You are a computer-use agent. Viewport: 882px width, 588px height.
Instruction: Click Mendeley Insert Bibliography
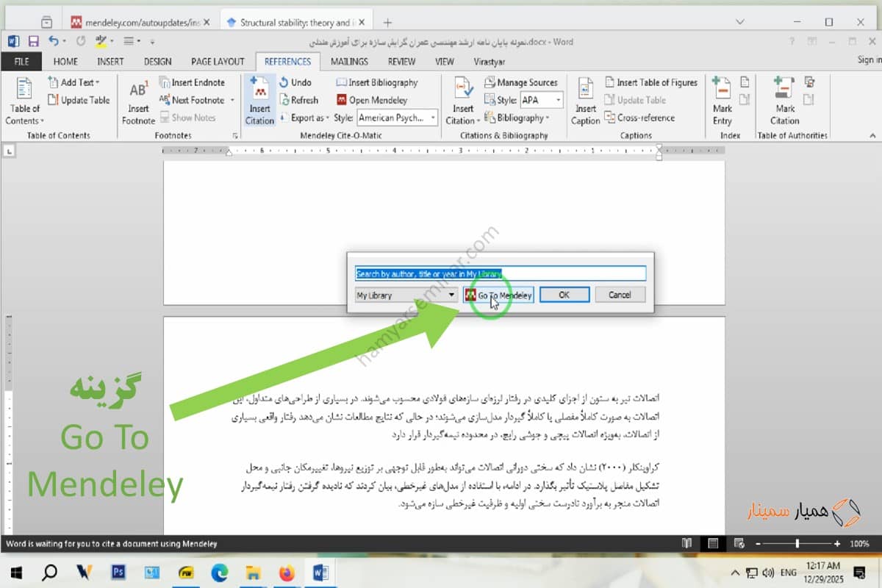pyautogui.click(x=377, y=82)
